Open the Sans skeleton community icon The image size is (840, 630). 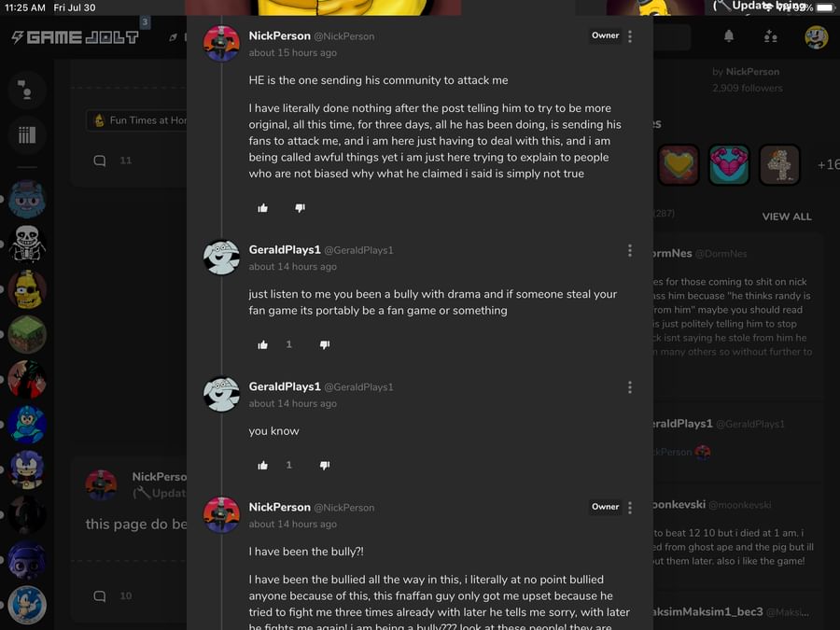click(x=27, y=244)
